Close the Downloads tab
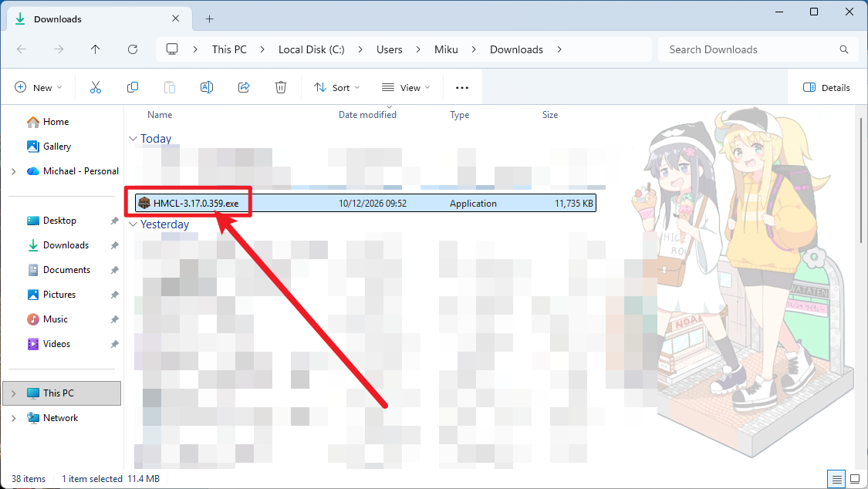 (x=175, y=19)
